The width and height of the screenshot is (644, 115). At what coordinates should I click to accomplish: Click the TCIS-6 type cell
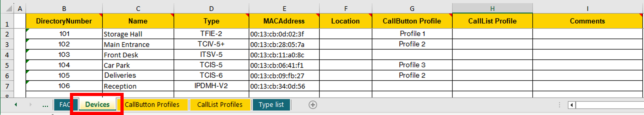click(211, 76)
